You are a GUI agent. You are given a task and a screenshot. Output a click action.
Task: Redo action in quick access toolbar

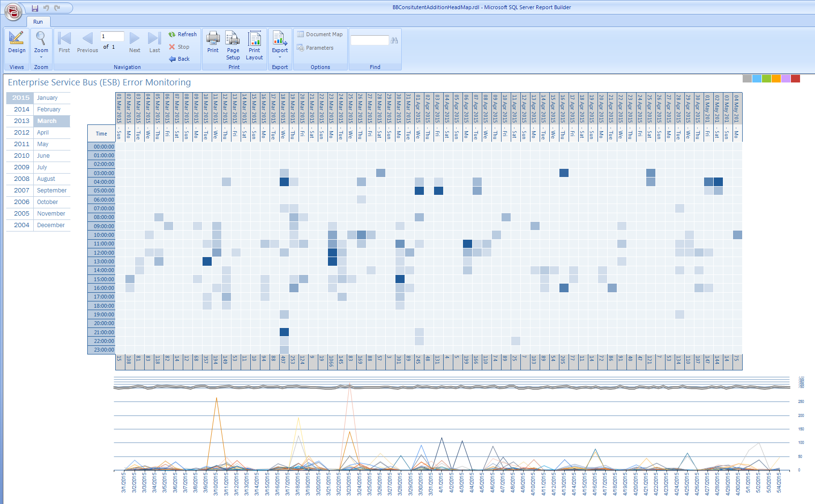coord(57,8)
